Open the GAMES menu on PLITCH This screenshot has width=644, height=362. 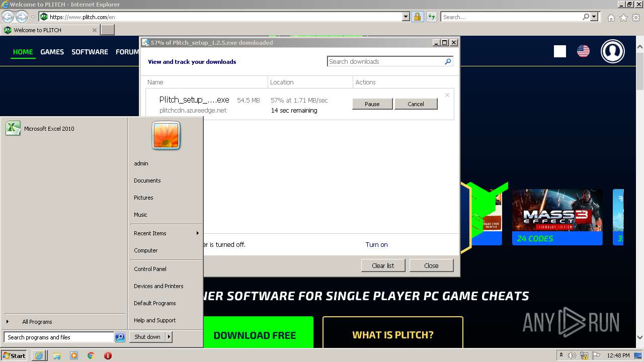pyautogui.click(x=52, y=52)
